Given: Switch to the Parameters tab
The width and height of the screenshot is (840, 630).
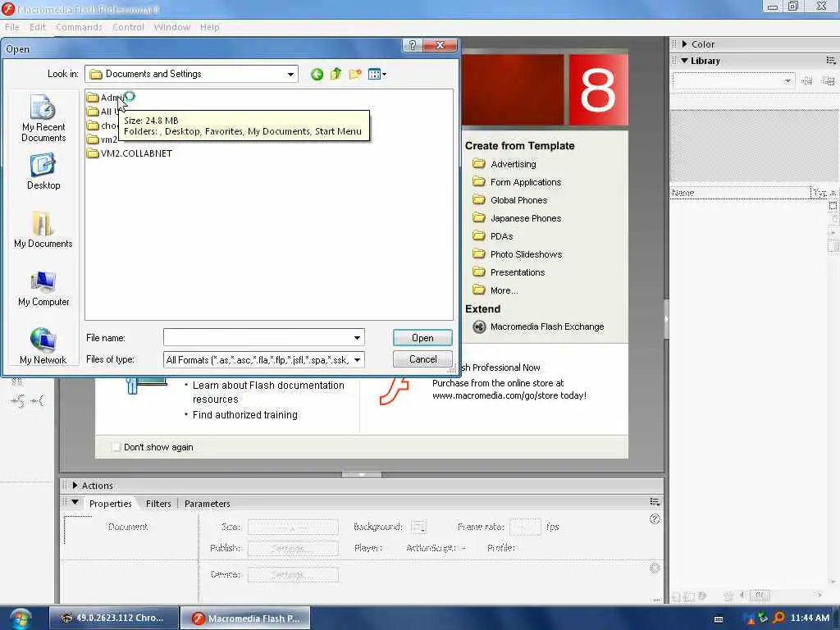Looking at the screenshot, I should 207,504.
